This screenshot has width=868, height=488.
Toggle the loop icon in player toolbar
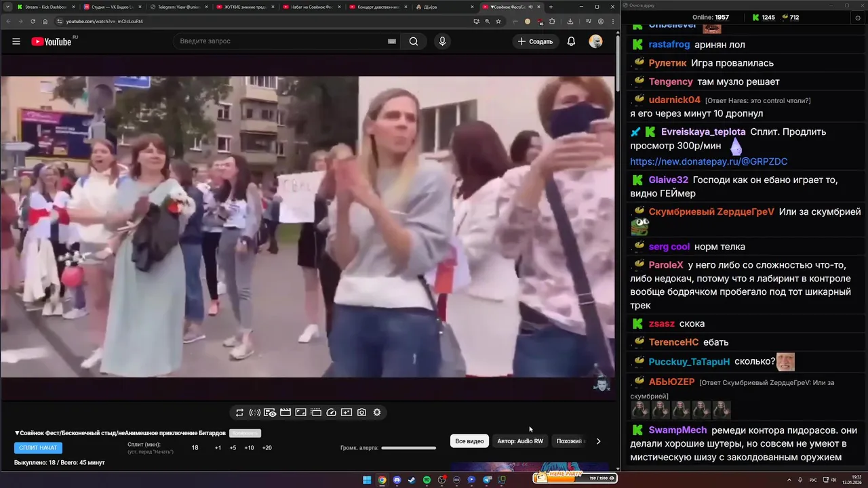tap(239, 412)
